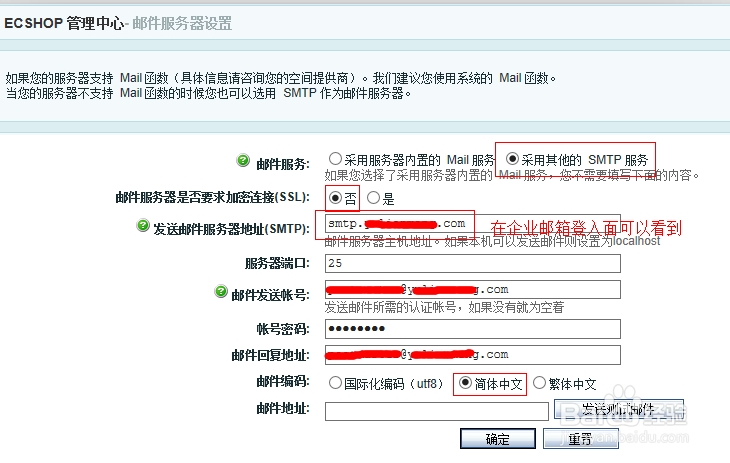The height and width of the screenshot is (463, 730).
Task: Click the 重置 reset button
Action: 581,439
